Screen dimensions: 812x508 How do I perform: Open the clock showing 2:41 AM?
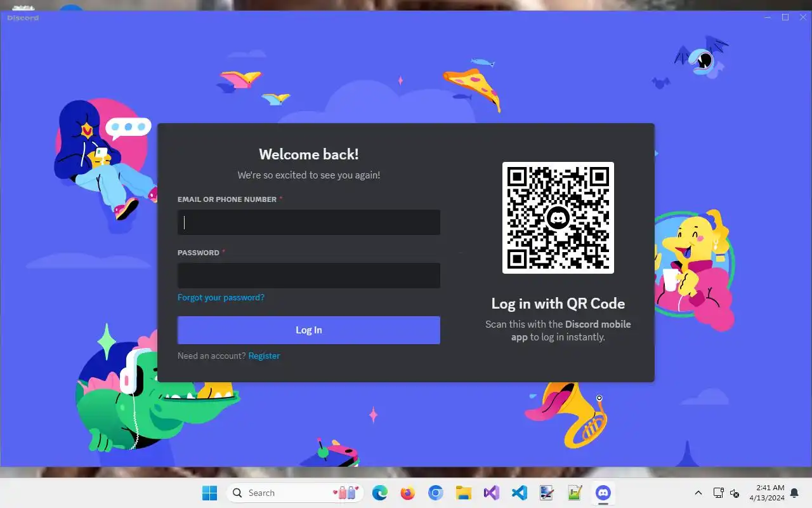pos(767,493)
